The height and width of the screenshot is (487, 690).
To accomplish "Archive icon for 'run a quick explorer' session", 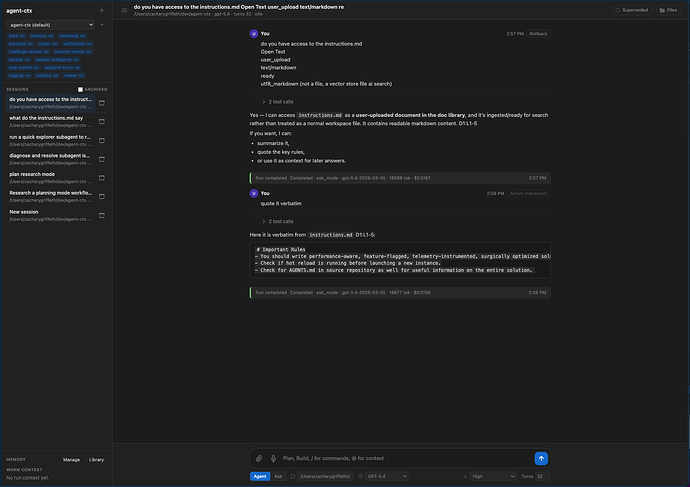I will (102, 140).
